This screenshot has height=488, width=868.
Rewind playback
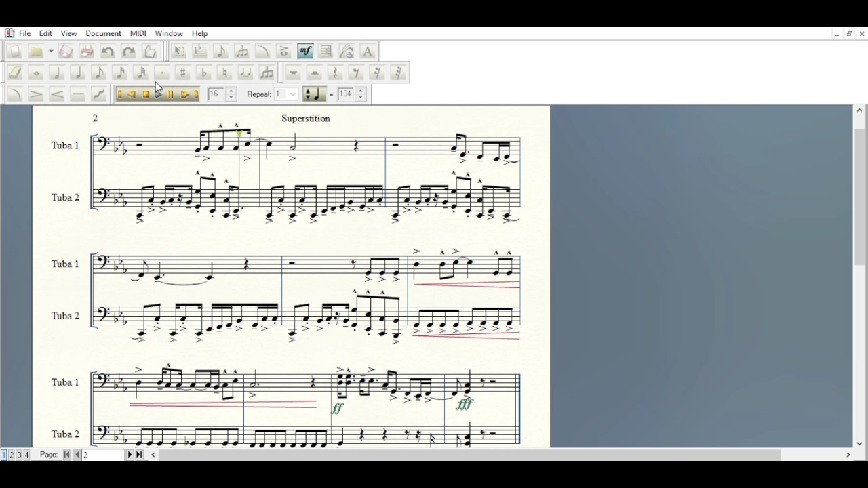[132, 95]
